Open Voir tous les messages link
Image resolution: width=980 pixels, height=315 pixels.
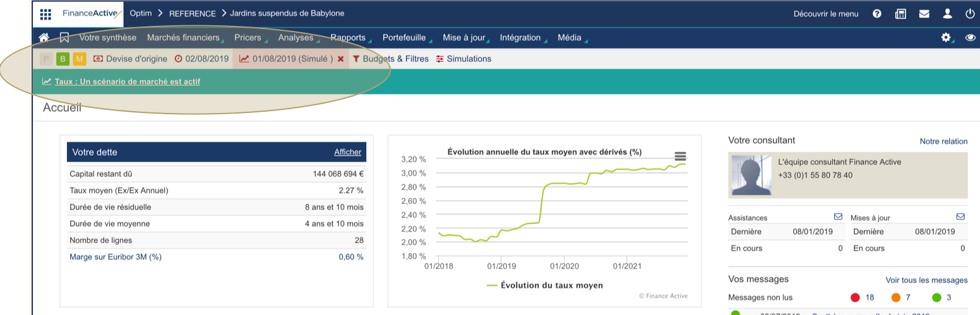[x=926, y=280]
